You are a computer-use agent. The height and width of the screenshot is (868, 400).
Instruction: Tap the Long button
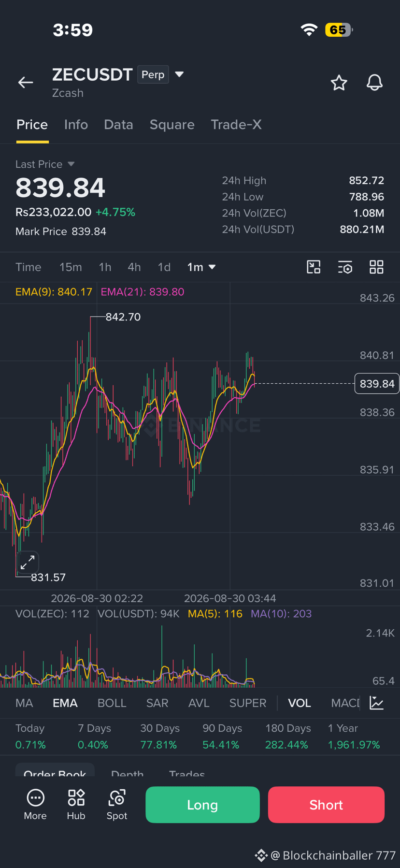tap(202, 805)
